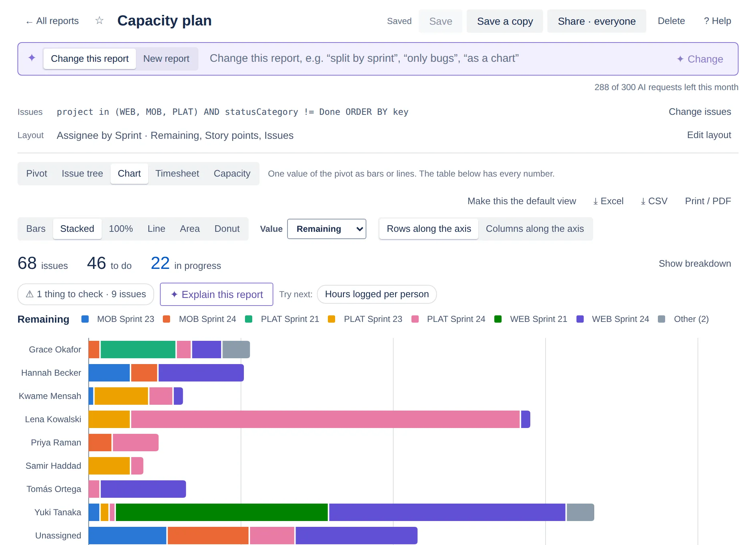Switch to the Pivot tab
Viewport: 756px width, 545px height.
pos(37,173)
